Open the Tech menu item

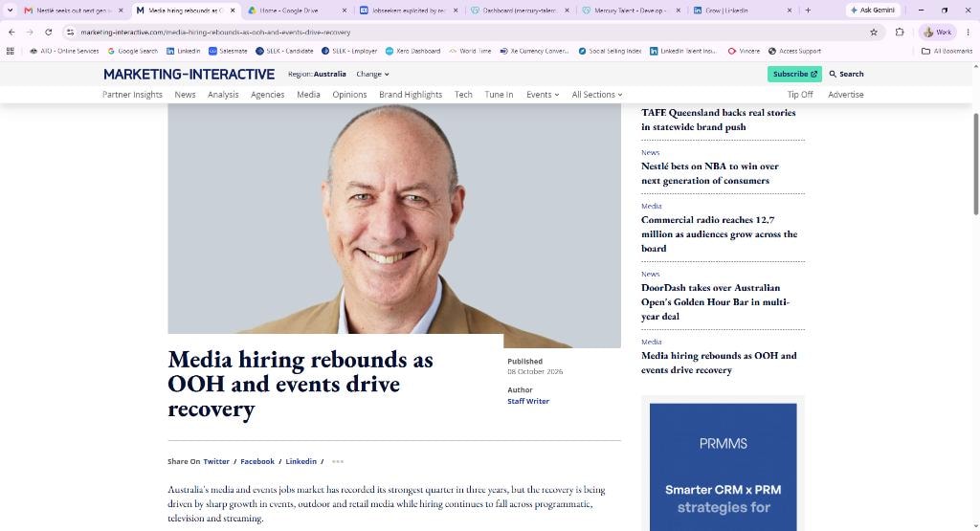pyautogui.click(x=463, y=95)
